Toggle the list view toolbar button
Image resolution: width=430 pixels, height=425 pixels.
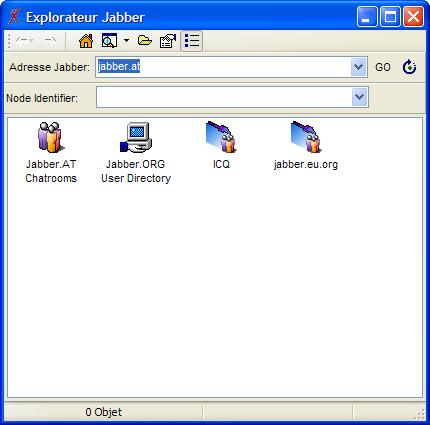click(x=192, y=41)
